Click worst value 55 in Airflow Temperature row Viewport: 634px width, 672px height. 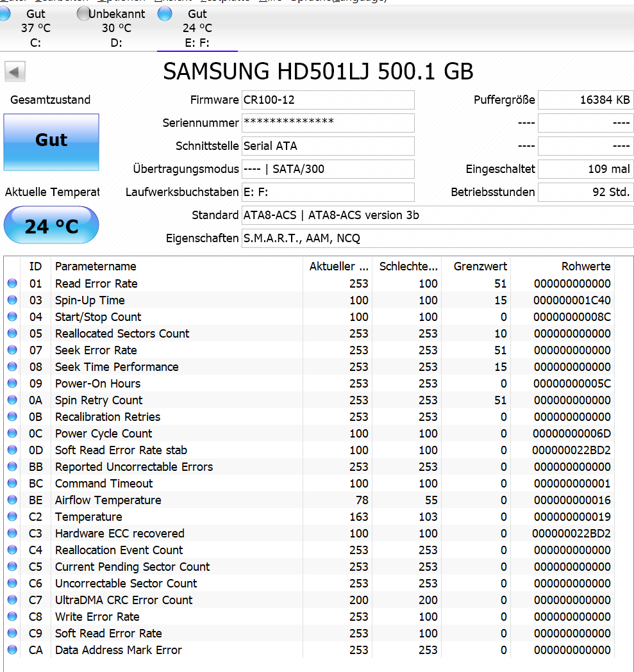[x=431, y=500]
